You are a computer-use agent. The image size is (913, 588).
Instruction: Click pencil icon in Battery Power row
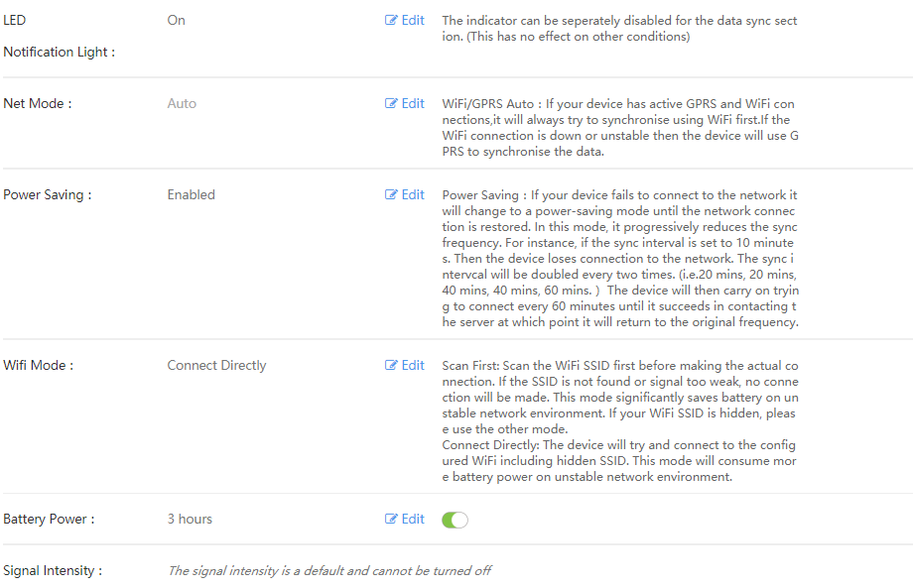(x=391, y=519)
